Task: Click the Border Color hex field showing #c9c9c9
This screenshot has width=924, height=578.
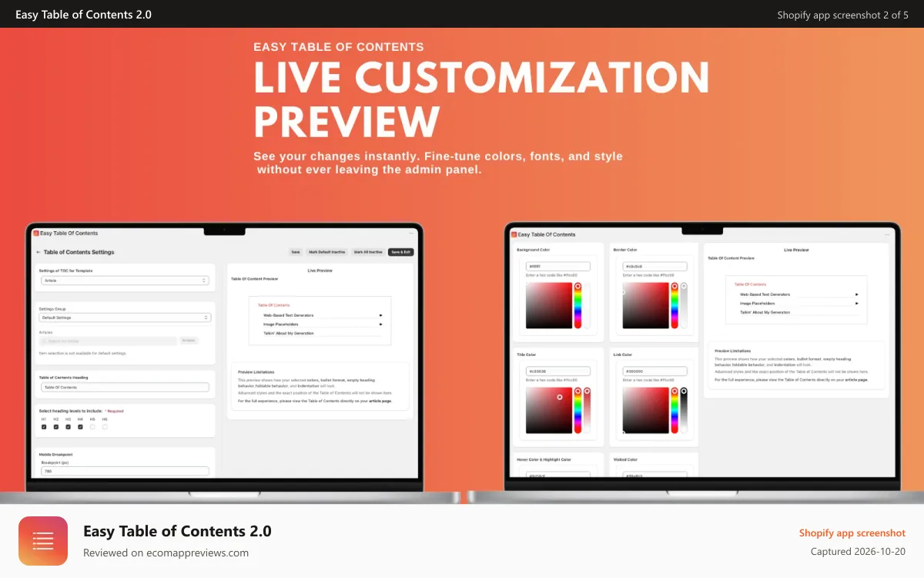Action: click(x=655, y=266)
